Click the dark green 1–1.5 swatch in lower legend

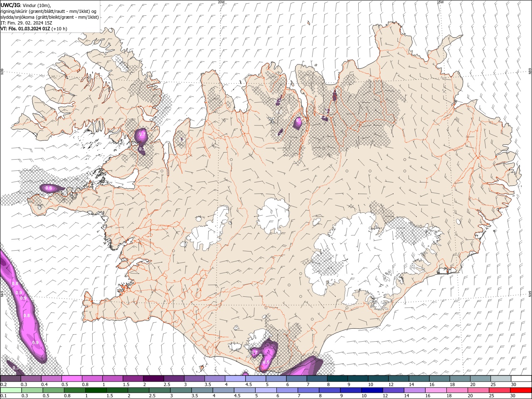point(96,390)
